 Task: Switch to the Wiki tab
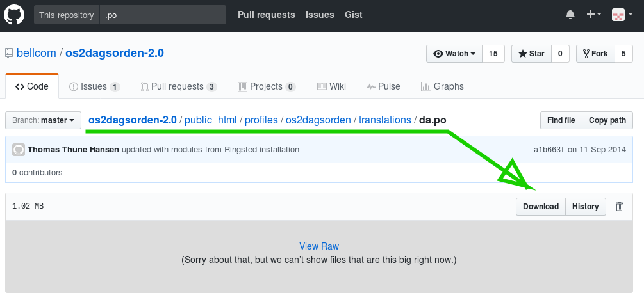pos(331,86)
